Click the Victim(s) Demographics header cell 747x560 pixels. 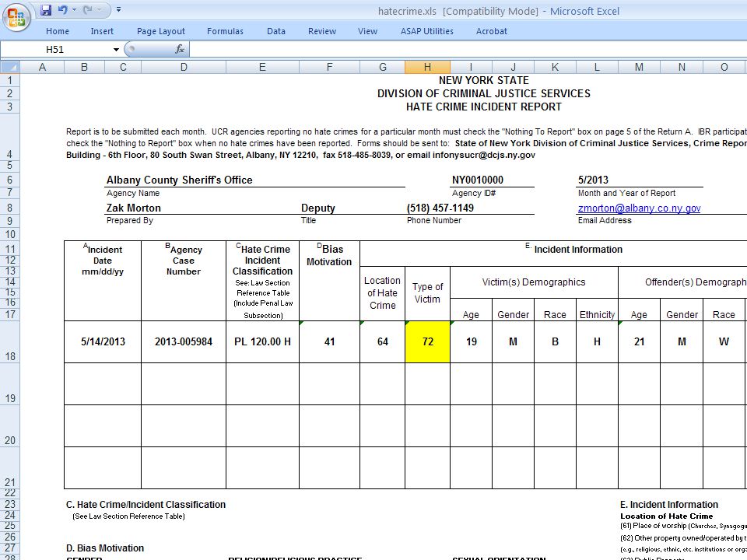(x=534, y=282)
